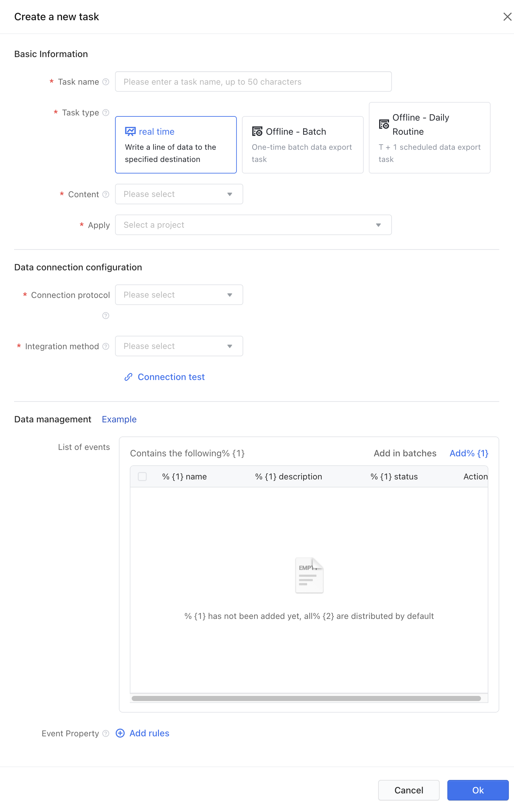This screenshot has height=812, width=514.
Task: Click the Offline - Daily Routine task icon
Action: pyautogui.click(x=384, y=124)
